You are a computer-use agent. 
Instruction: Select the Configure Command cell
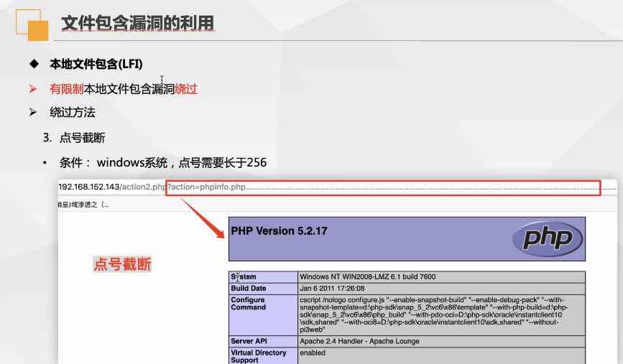[264, 314]
